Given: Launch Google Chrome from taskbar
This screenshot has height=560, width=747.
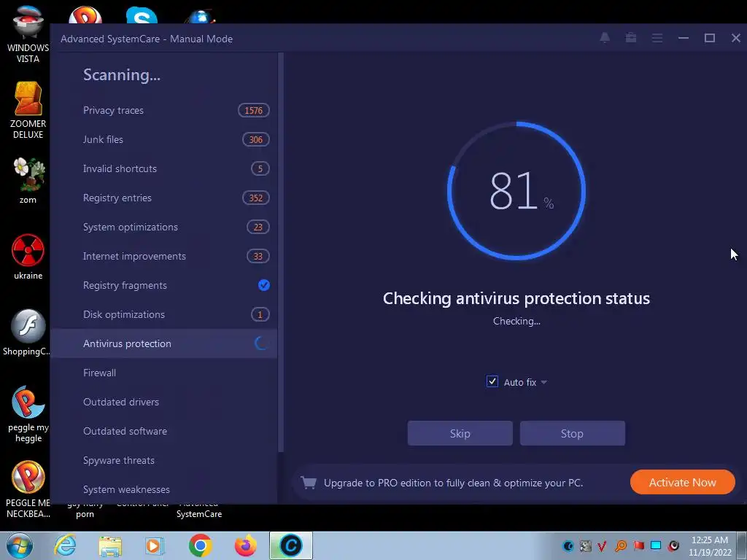Looking at the screenshot, I should point(200,545).
